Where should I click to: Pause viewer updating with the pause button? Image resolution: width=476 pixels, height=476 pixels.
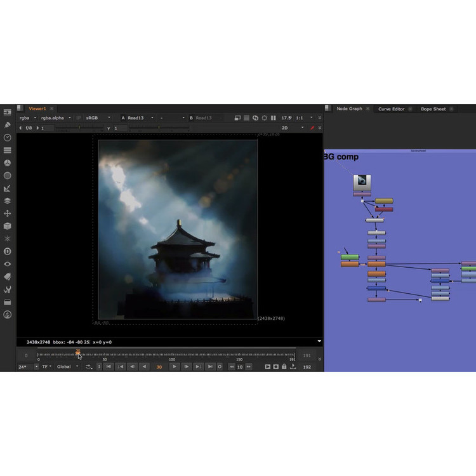[274, 118]
